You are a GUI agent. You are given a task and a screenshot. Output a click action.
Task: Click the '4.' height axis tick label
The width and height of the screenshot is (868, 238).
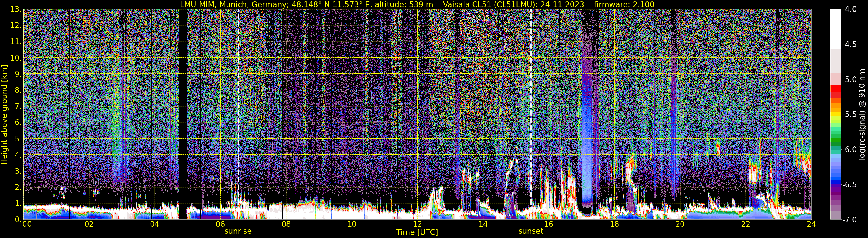click(x=18, y=155)
